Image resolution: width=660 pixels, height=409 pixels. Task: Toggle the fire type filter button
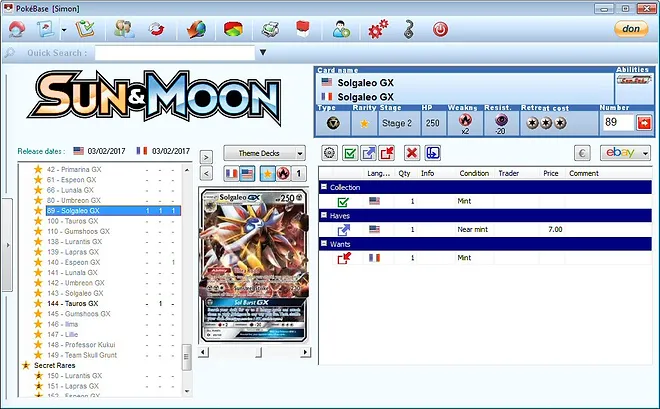pyautogui.click(x=283, y=173)
